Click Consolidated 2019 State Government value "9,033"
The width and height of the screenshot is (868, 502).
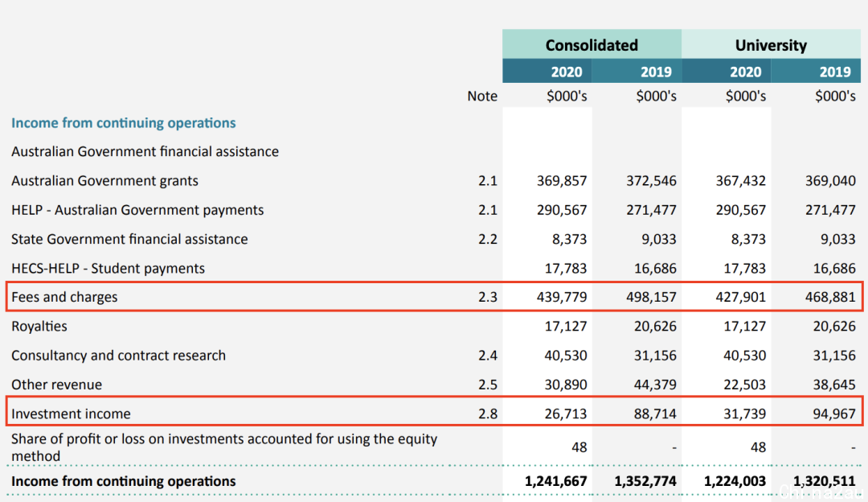point(659,239)
